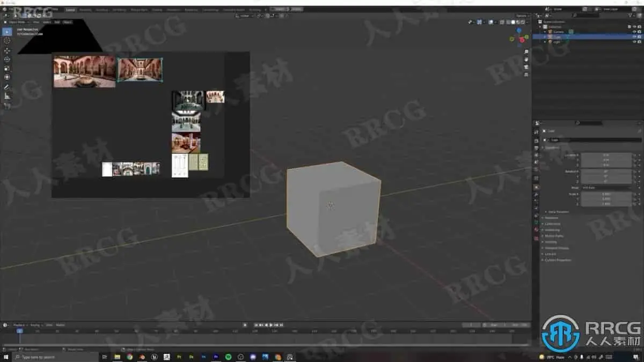Viewport: 644px width, 362px height.
Task: Open the Modifiers properties wrench icon
Action: pos(536,194)
